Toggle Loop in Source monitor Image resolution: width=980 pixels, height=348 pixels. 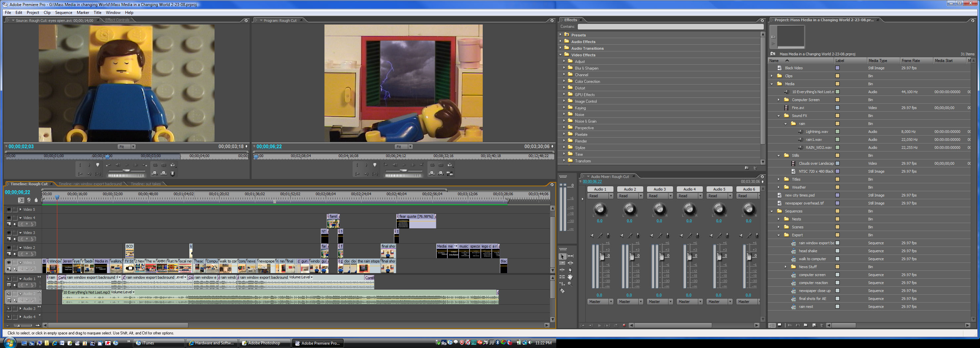pyautogui.click(x=155, y=165)
